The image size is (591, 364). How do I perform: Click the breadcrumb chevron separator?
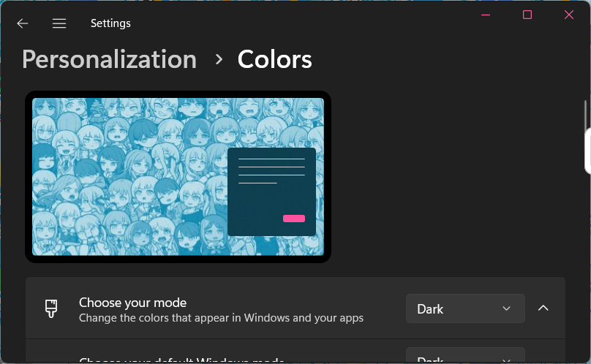[219, 59]
